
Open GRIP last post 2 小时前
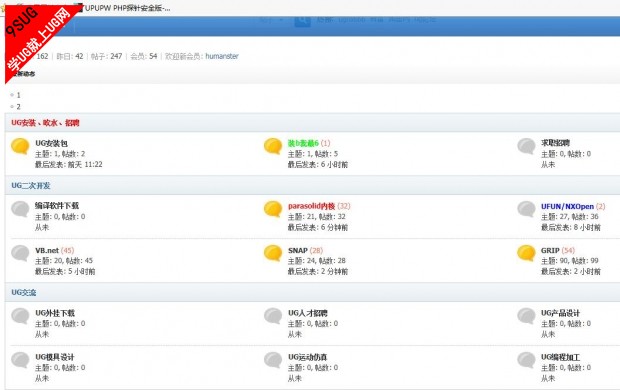(x=587, y=271)
